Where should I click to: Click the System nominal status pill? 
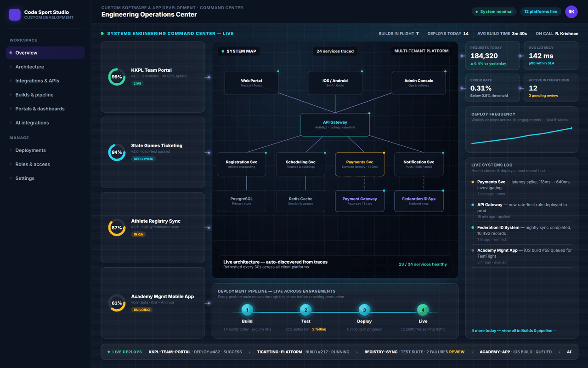pos(494,12)
